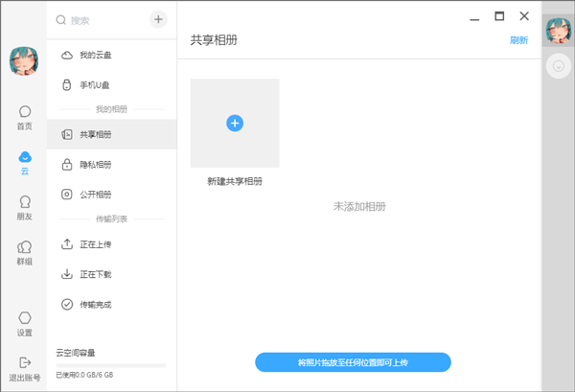Click the user avatar in left sidebar
This screenshot has height=392, width=575.
[x=24, y=61]
